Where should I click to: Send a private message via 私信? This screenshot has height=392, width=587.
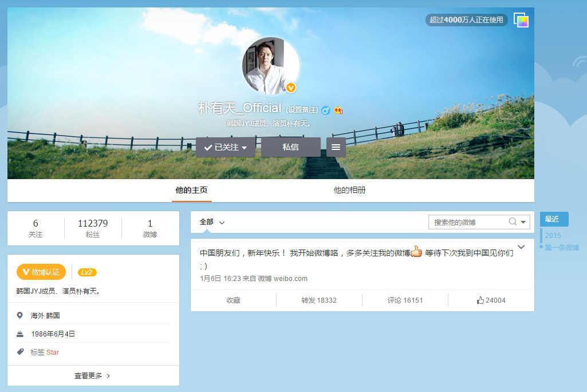(x=290, y=147)
